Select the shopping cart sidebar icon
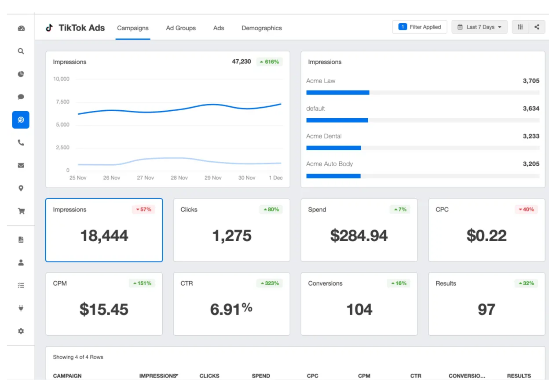 pyautogui.click(x=21, y=211)
